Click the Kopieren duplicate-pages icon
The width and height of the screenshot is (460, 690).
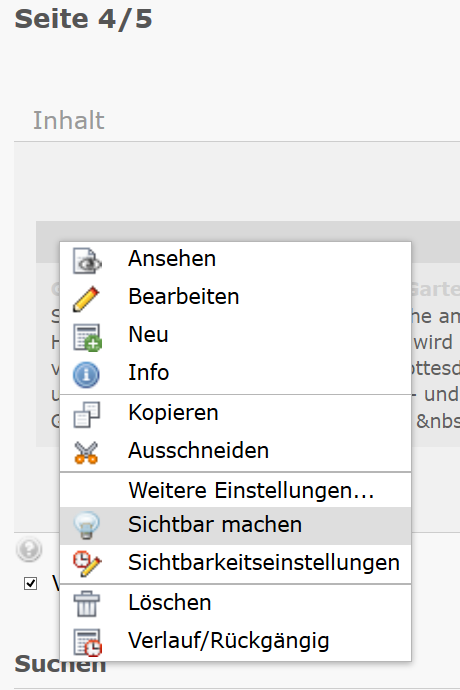click(87, 415)
